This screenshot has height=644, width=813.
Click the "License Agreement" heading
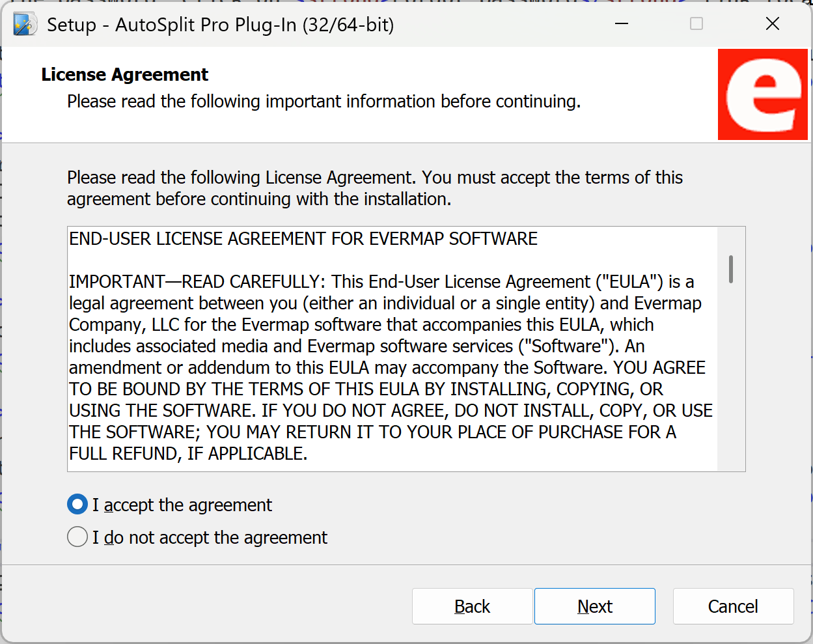[x=124, y=74]
